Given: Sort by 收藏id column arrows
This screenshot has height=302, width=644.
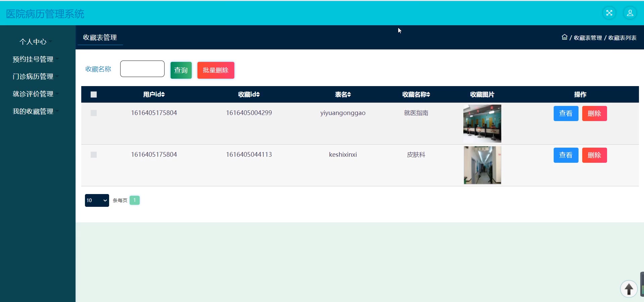Looking at the screenshot, I should [x=258, y=95].
